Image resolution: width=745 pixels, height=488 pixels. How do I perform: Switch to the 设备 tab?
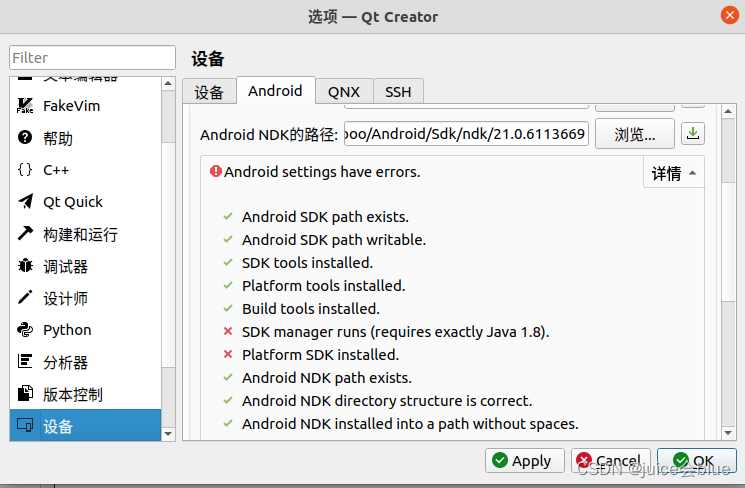tap(209, 92)
